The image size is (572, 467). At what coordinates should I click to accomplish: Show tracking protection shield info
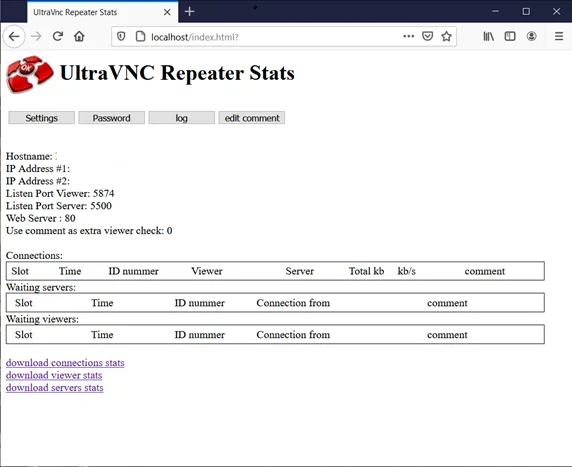tap(121, 36)
